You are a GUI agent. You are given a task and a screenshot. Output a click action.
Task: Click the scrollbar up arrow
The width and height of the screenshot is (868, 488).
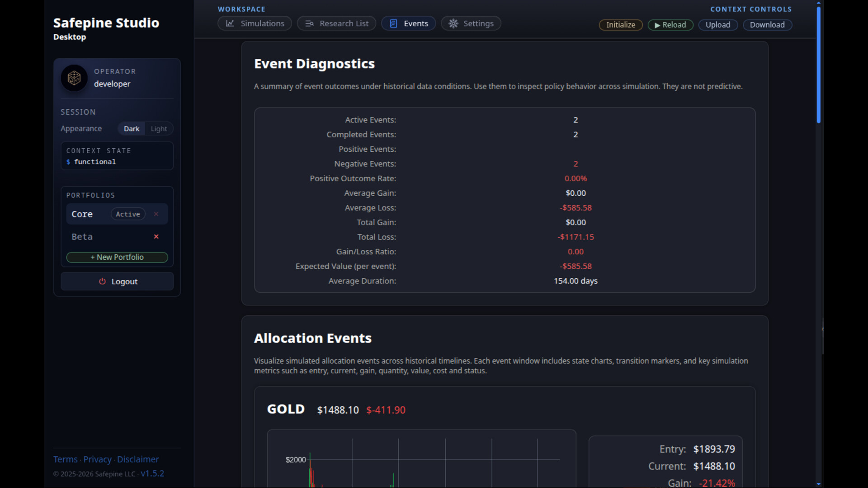(819, 3)
